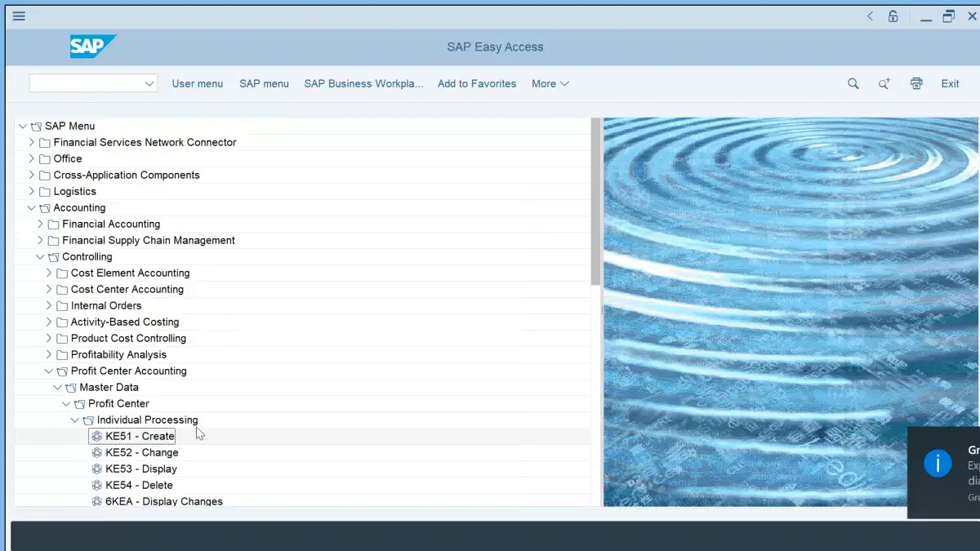Click the Logistics folder icon
The width and height of the screenshot is (980, 551).
click(x=45, y=191)
